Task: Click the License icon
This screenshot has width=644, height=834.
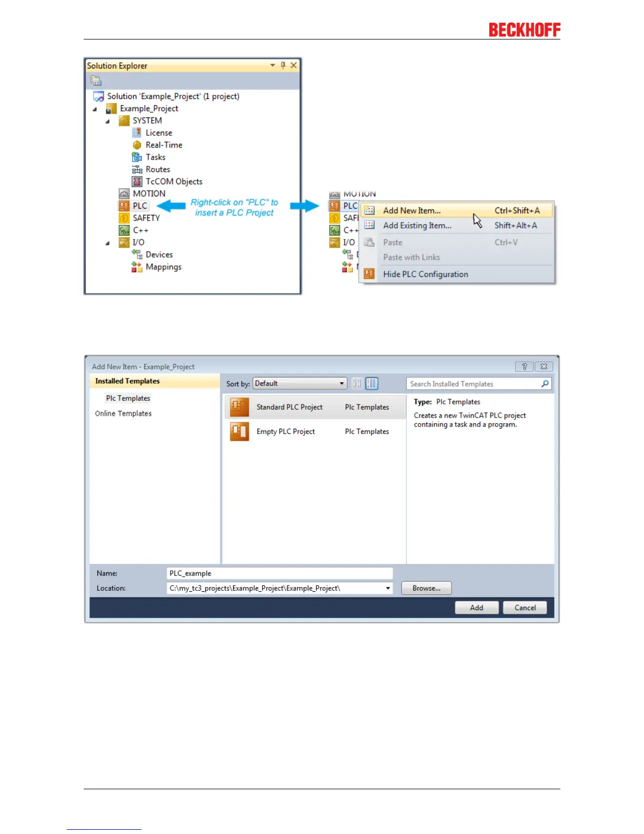Action: pos(137,133)
